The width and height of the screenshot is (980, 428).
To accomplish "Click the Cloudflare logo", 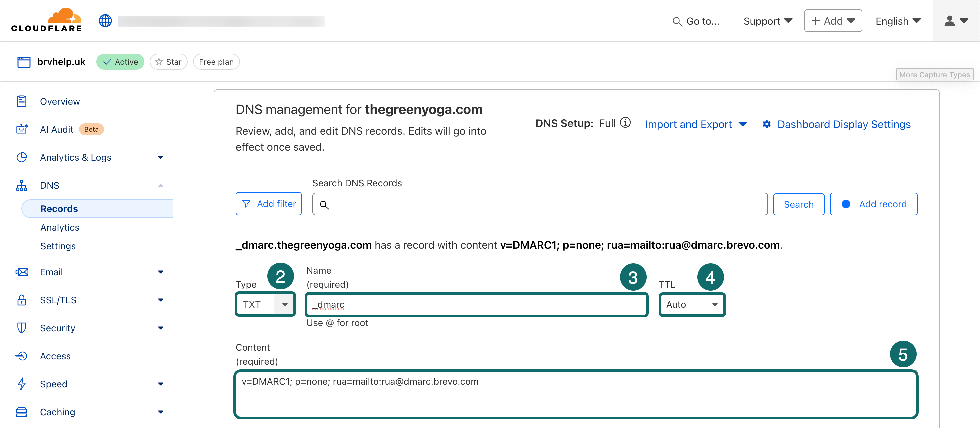I will pyautogui.click(x=46, y=20).
